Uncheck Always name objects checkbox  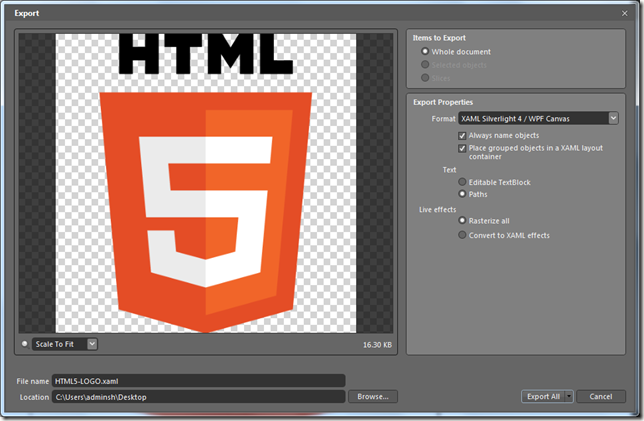point(462,136)
